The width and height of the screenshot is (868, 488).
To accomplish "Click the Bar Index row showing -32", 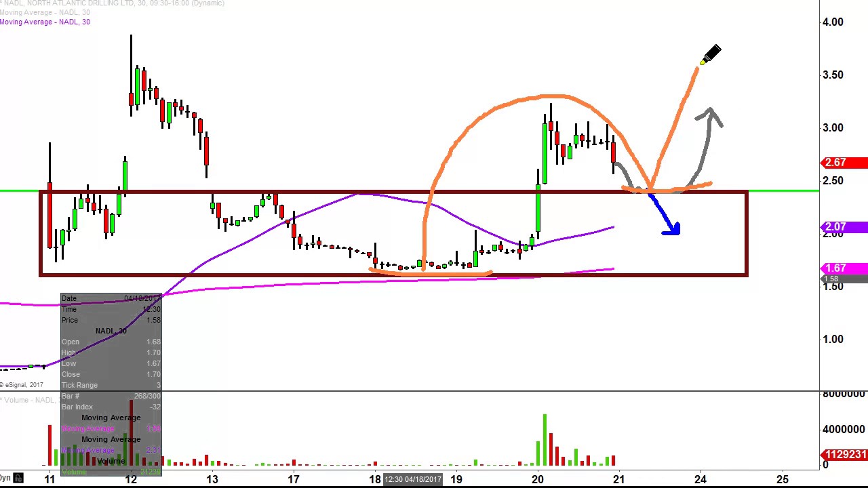I will [x=111, y=407].
